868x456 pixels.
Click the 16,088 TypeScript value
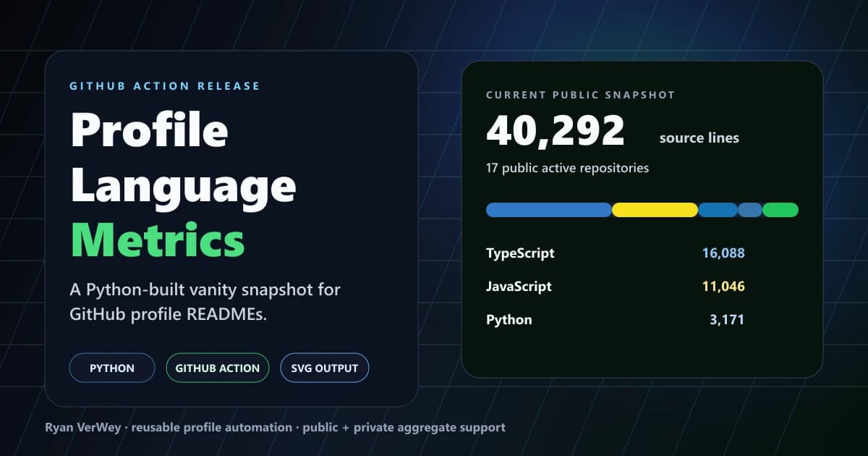(x=723, y=253)
